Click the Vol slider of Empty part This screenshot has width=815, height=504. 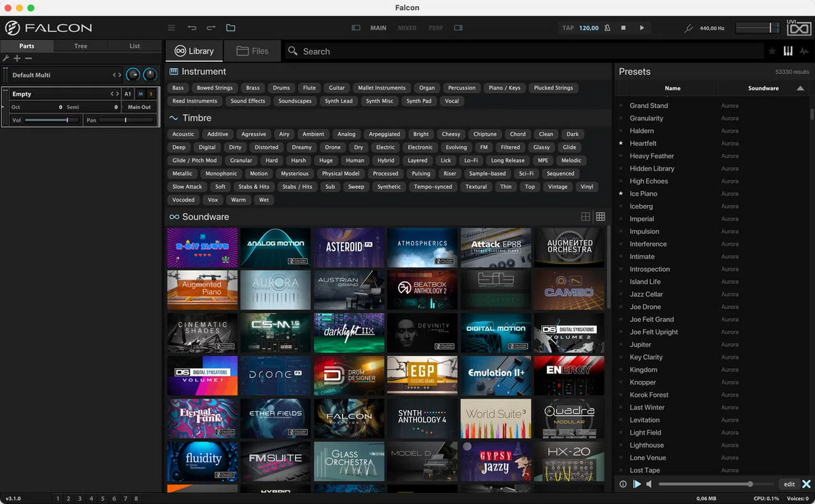click(51, 120)
